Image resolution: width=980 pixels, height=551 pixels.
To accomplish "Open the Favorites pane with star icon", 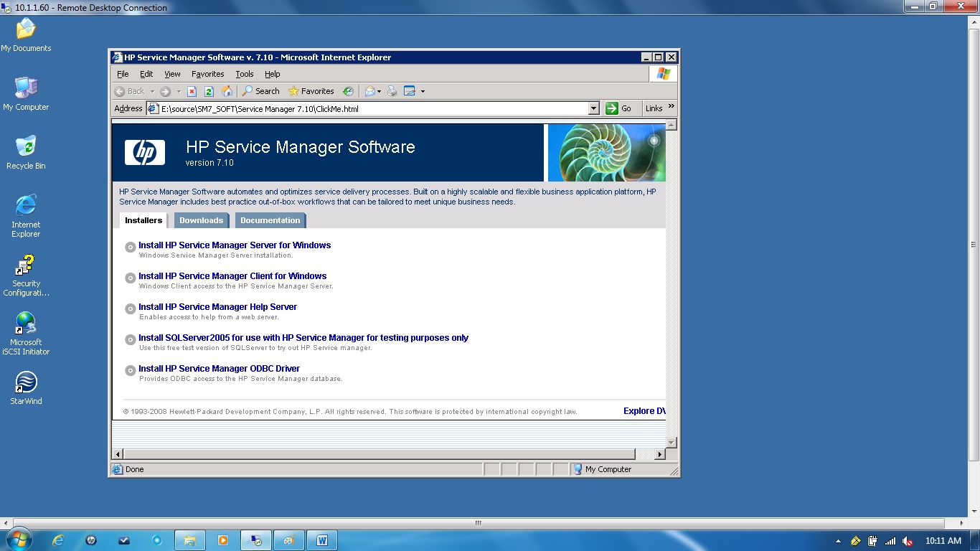I will (311, 91).
